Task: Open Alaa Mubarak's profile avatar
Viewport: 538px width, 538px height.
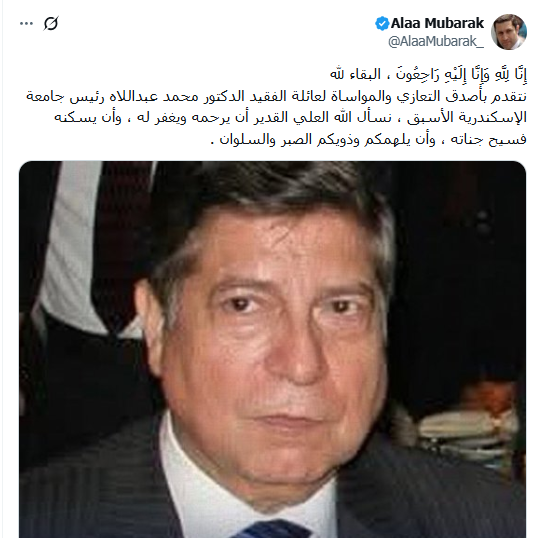Action: [508, 32]
